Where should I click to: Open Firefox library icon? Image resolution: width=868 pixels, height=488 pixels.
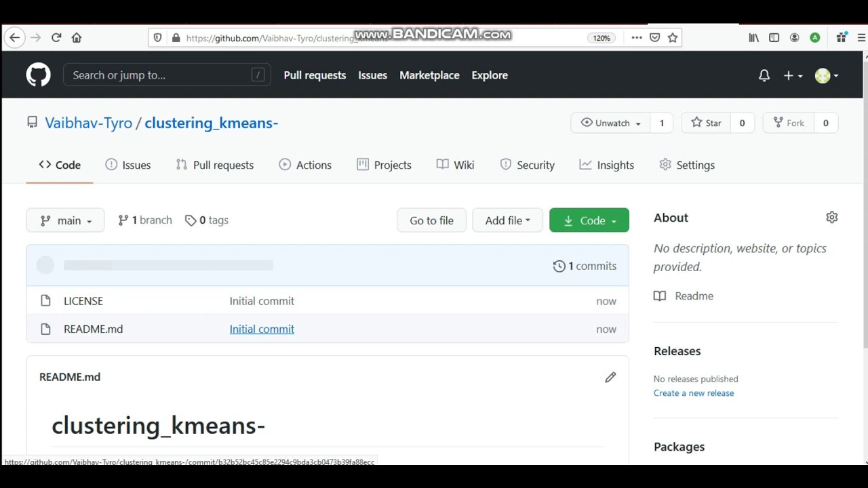753,38
